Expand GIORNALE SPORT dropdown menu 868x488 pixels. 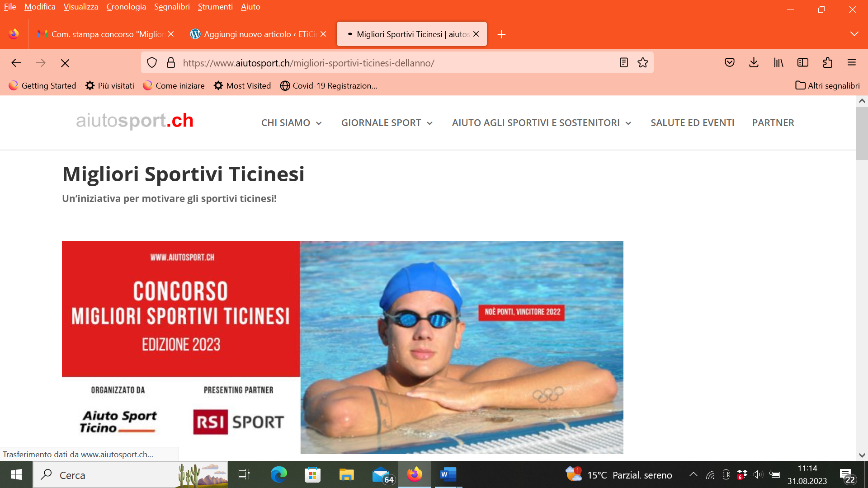click(387, 123)
